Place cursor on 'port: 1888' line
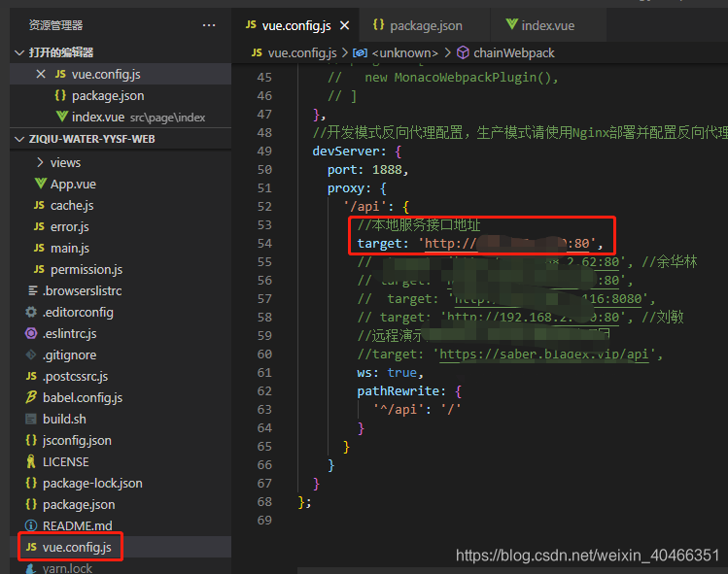Image resolution: width=728 pixels, height=574 pixels. (x=367, y=170)
